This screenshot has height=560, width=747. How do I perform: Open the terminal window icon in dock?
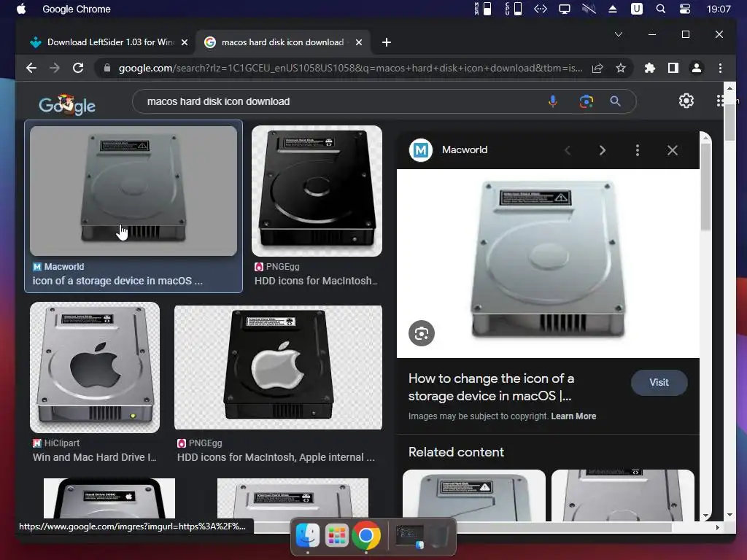pyautogui.click(x=410, y=537)
